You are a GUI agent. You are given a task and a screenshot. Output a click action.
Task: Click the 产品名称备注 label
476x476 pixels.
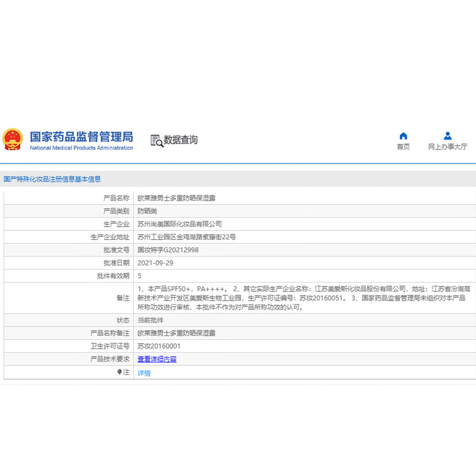[110, 333]
